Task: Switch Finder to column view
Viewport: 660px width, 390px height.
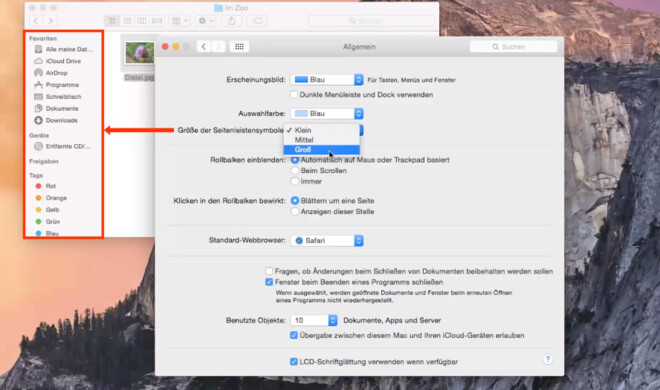Action: pyautogui.click(x=142, y=21)
